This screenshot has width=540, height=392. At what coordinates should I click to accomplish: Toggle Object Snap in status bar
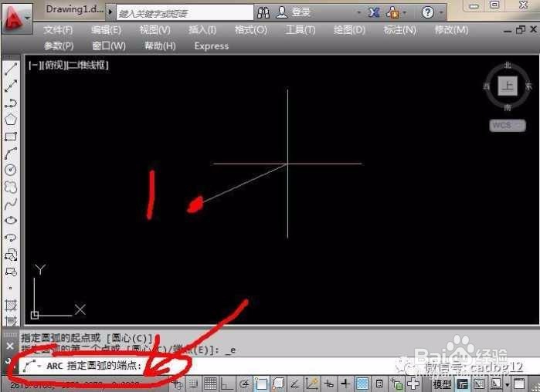(261, 384)
